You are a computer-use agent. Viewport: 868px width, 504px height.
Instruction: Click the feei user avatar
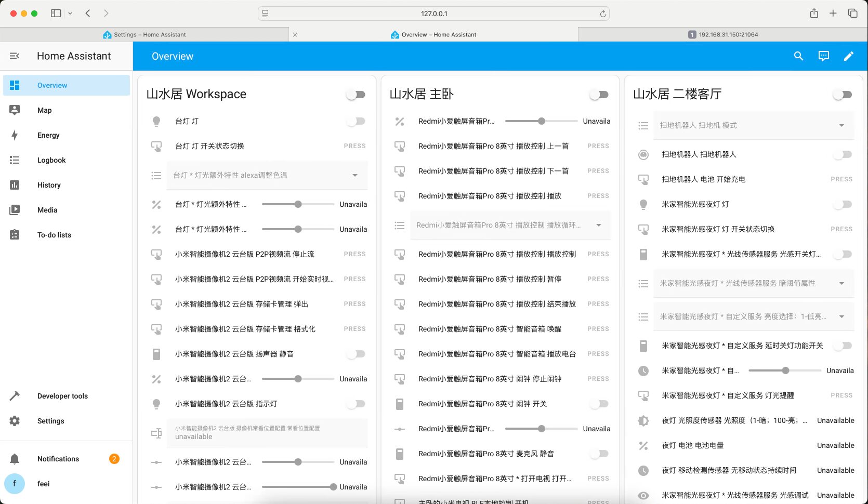(x=15, y=484)
